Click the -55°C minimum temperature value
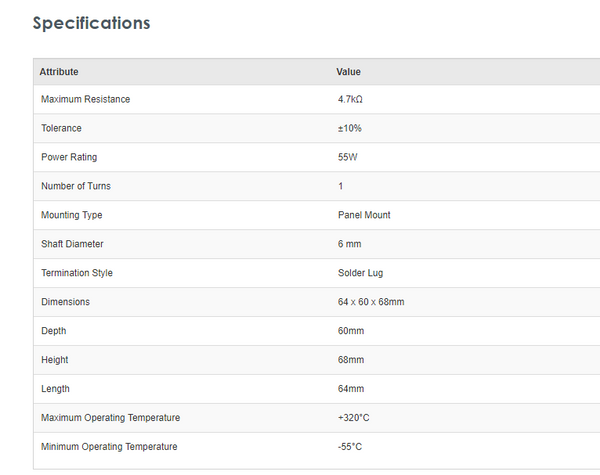600x475 pixels. pos(350,447)
